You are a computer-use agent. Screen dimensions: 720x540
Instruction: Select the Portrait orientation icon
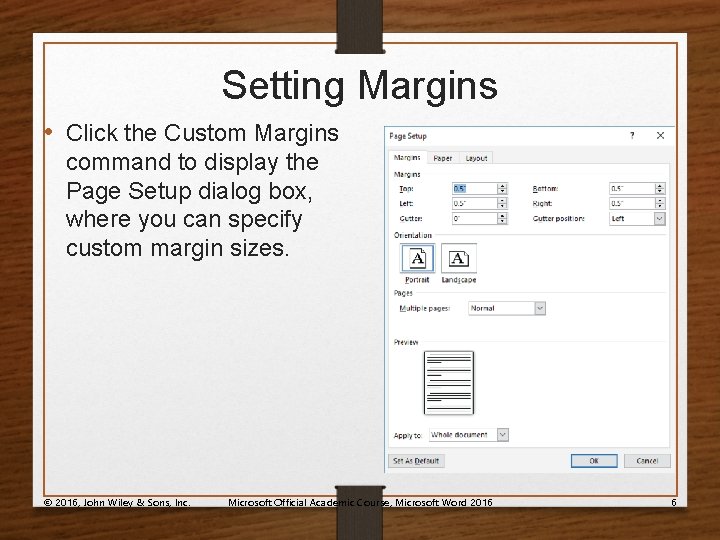(x=417, y=259)
